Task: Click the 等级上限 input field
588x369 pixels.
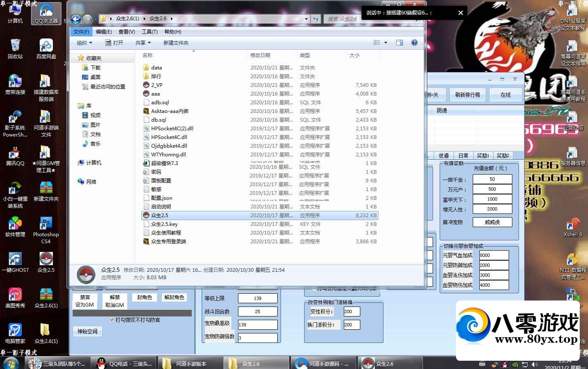Action: (x=258, y=298)
